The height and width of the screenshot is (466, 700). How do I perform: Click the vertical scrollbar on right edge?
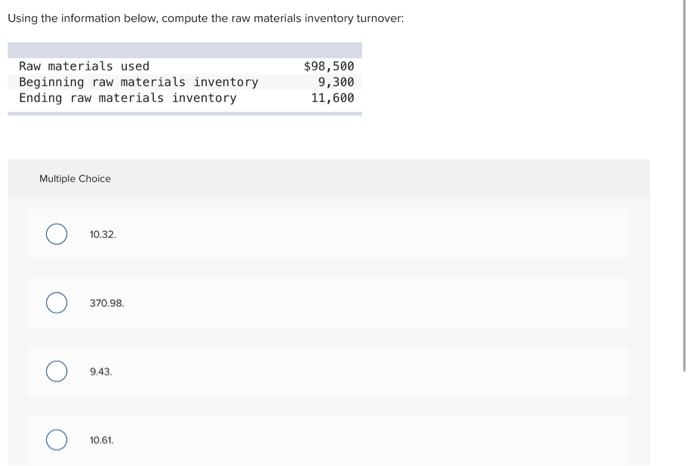click(x=684, y=185)
